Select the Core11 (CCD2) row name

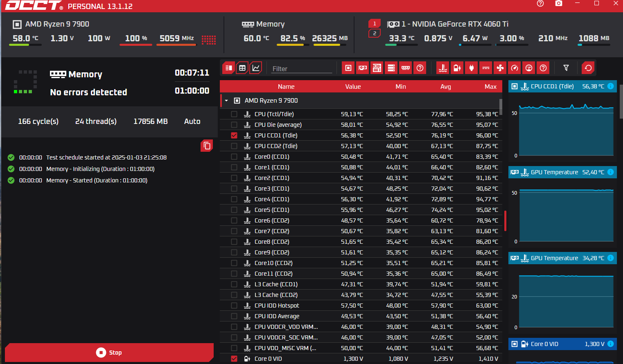coord(273,274)
